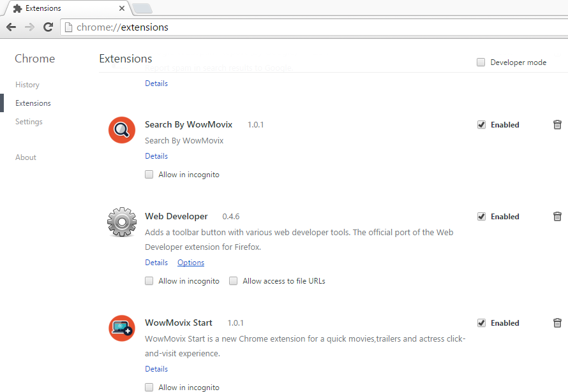
Task: Click the Search By WowMovix magnifier icon
Action: tap(121, 130)
